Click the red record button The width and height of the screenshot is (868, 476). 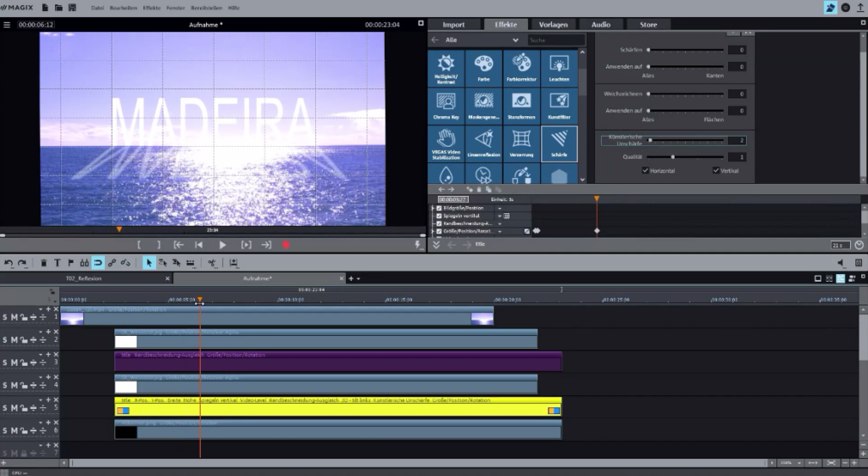[286, 245]
